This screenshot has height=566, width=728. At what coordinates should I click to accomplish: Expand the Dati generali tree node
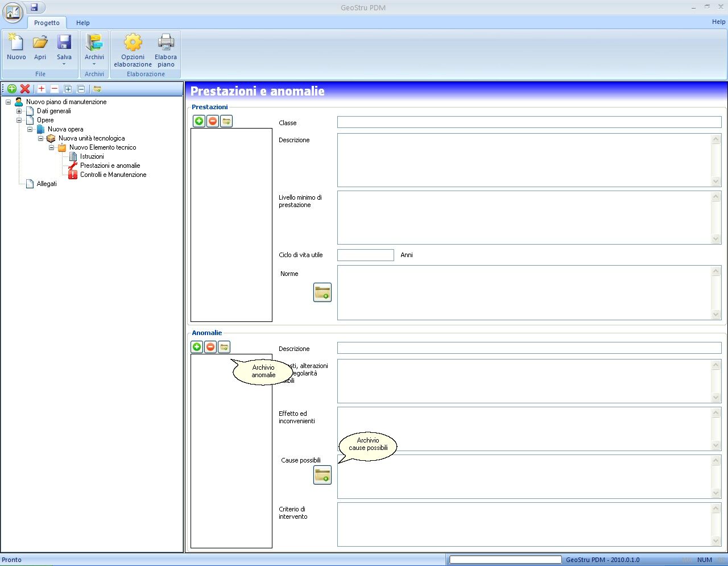click(19, 111)
